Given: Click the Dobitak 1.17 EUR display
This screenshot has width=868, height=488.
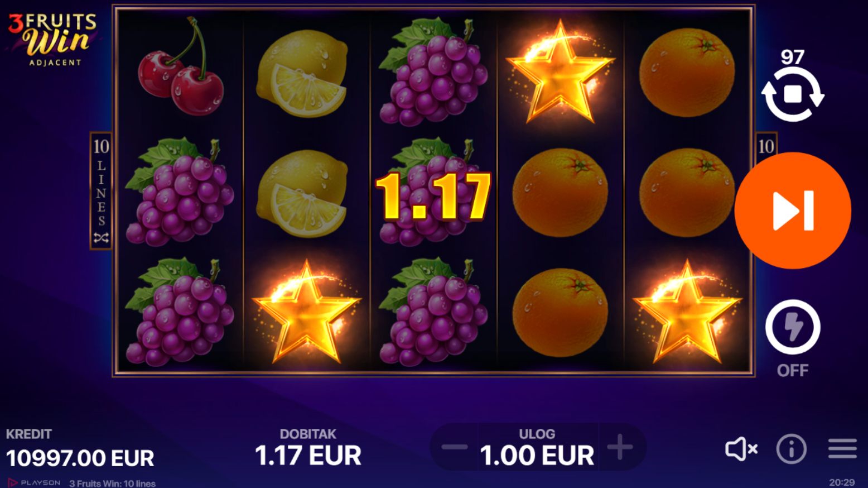Looking at the screenshot, I should click(x=308, y=447).
